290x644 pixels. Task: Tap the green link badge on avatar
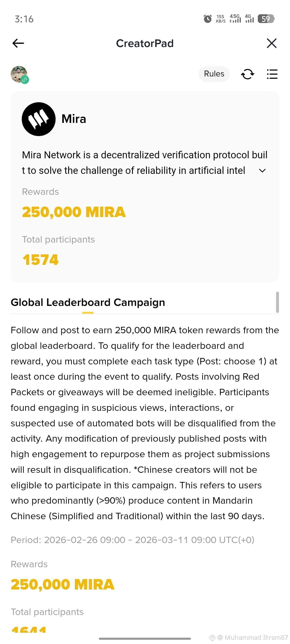coord(25,80)
